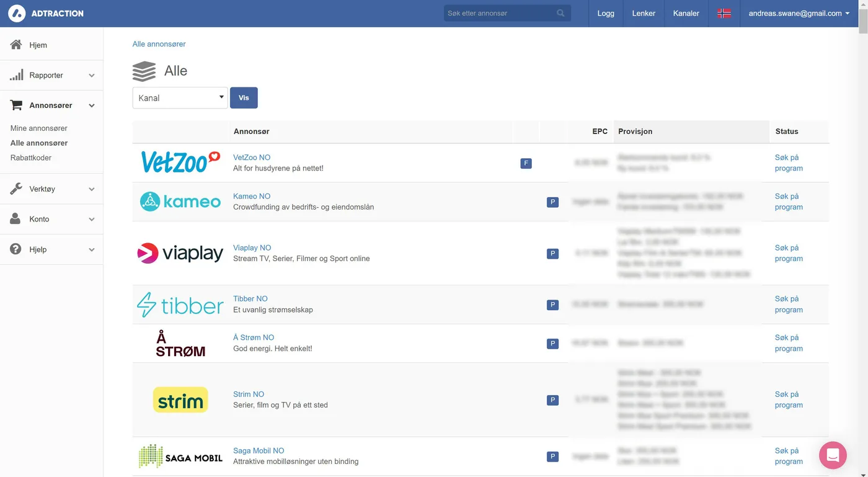Click the F badge for VetZoo NO
This screenshot has width=868, height=477.
[x=526, y=163]
